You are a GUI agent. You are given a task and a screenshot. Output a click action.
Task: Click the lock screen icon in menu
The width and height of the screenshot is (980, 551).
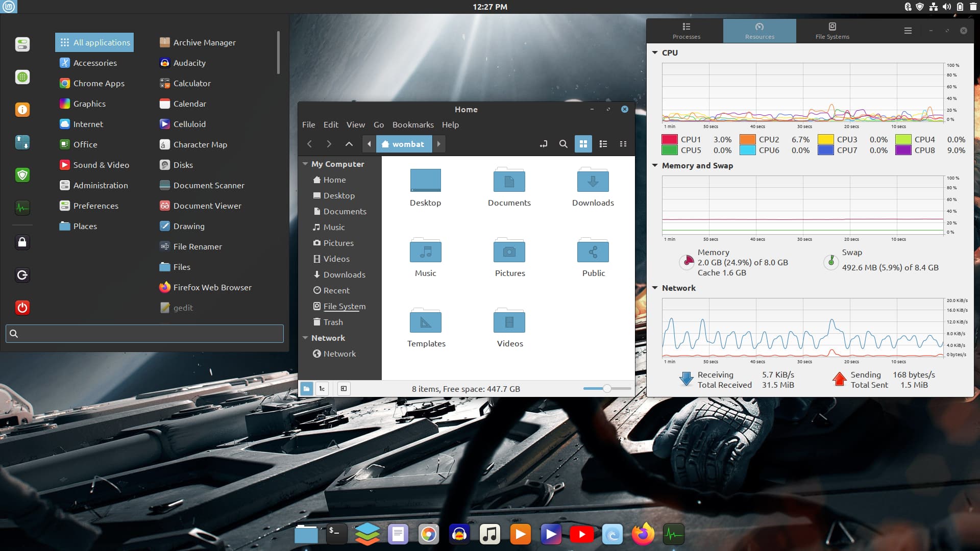(22, 242)
